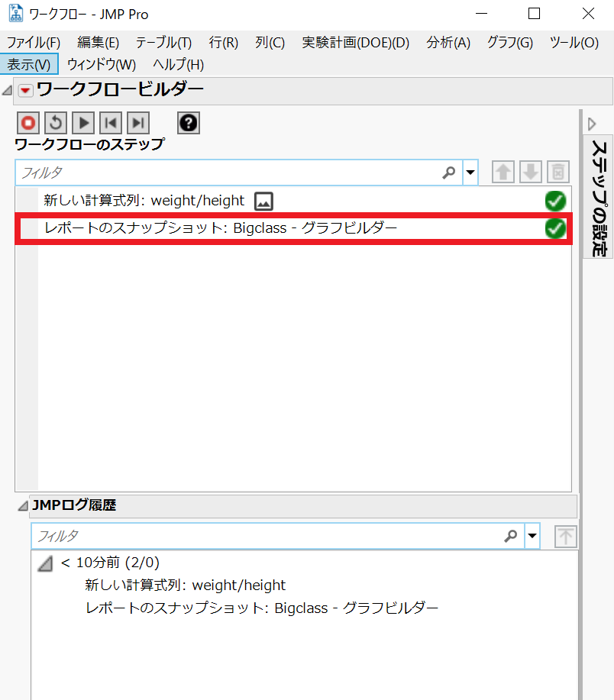Open the 列(C) menu
The image size is (614, 700).
click(x=270, y=43)
